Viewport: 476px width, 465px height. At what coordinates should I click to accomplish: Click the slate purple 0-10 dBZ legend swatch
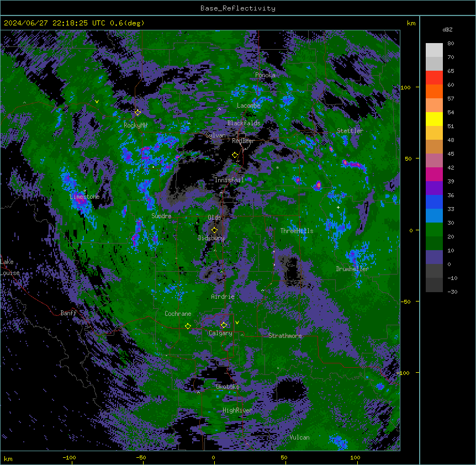pos(434,257)
